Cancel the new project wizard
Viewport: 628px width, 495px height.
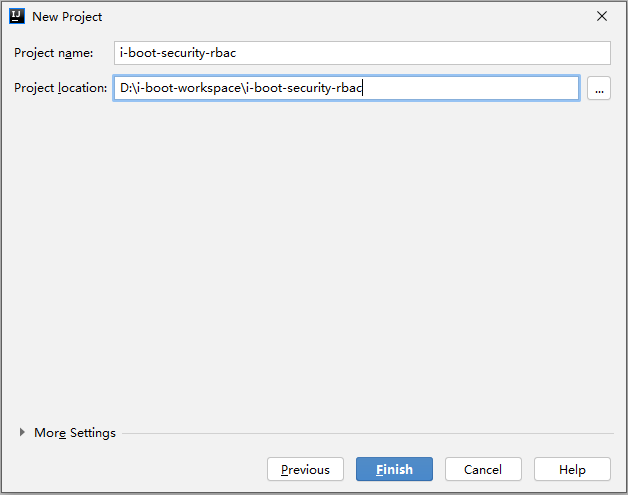click(483, 469)
